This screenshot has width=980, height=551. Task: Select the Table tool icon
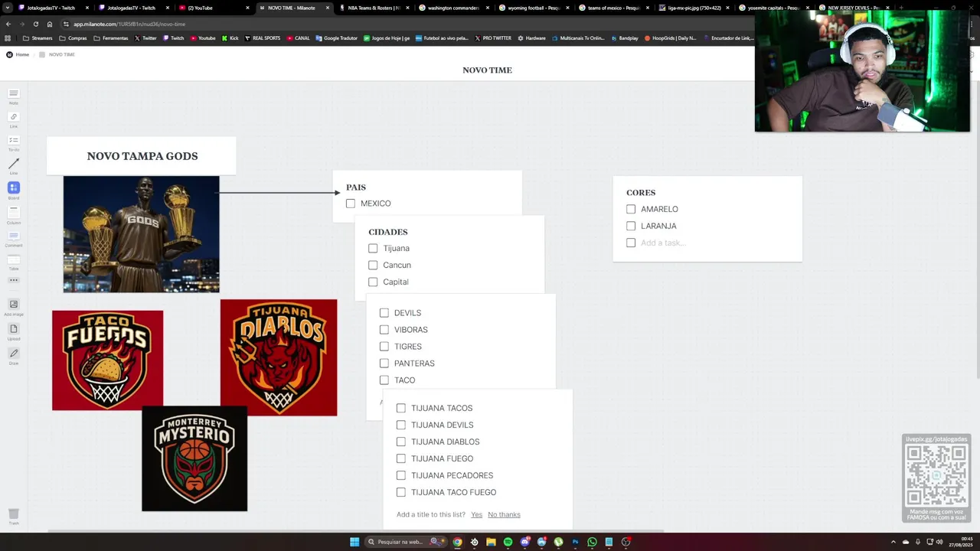[13, 259]
